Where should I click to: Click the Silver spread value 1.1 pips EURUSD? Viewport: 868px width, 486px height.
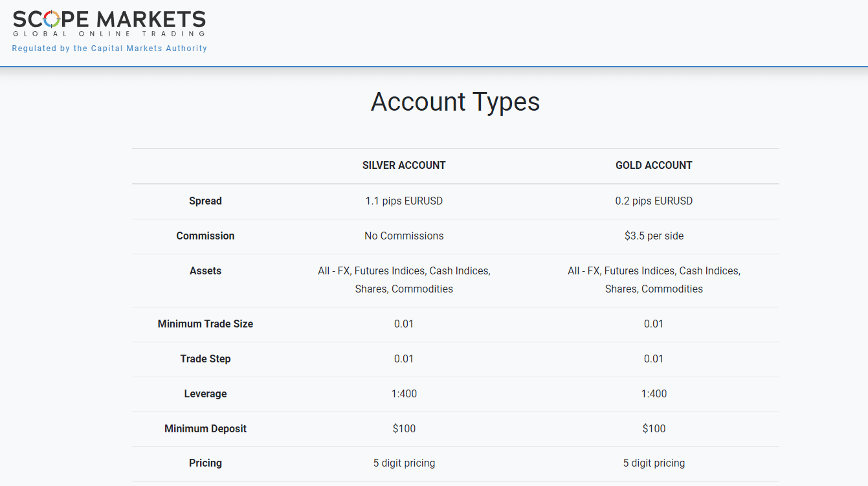tap(404, 201)
